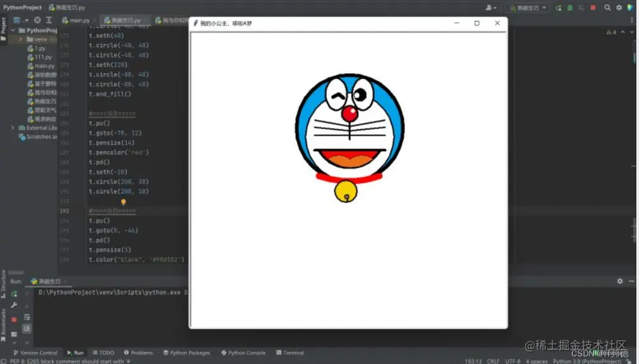Click the layout icon in Run panel
Viewport: 639px width, 364px height.
(x=14, y=334)
